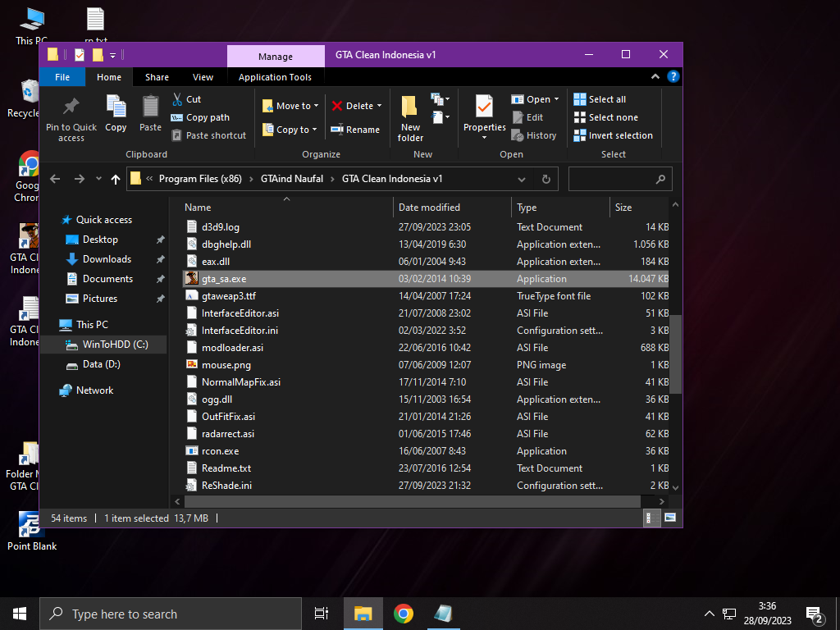This screenshot has height=630, width=840.
Task: Open Task View on taskbar
Action: [322, 614]
